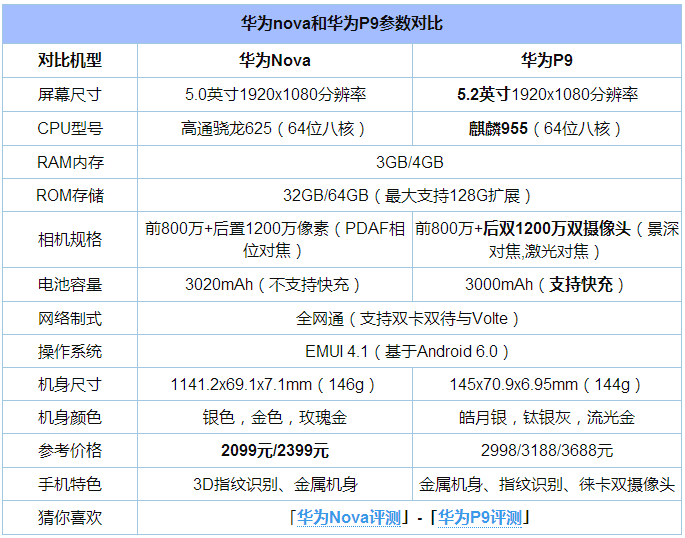685x538 pixels.
Task: Select the 网络制式 row label
Action: [x=70, y=319]
